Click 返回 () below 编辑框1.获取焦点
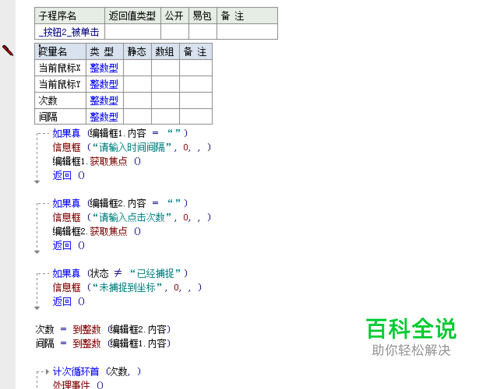The width and height of the screenshot is (500, 389). coord(69,175)
